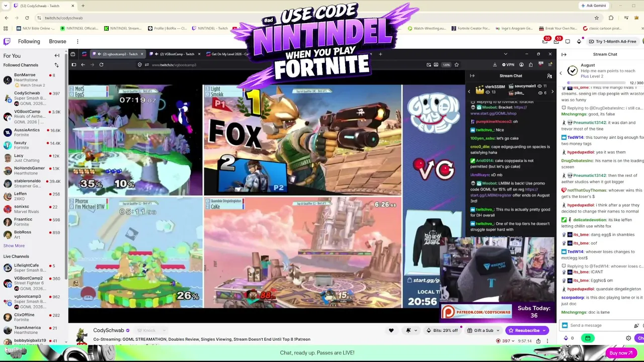Viewport: 644px width, 362px height.
Task: Select the VGBootCamp tab in the streamed browser
Action: tap(176, 54)
